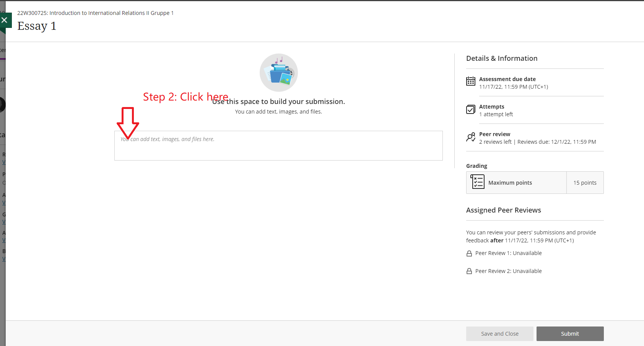The width and height of the screenshot is (644, 346).
Task: Click the Peer review people icon
Action: coord(470,137)
